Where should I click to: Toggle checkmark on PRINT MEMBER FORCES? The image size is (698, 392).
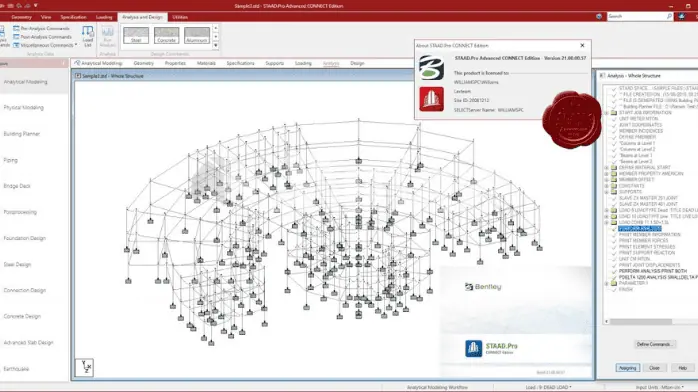click(614, 241)
